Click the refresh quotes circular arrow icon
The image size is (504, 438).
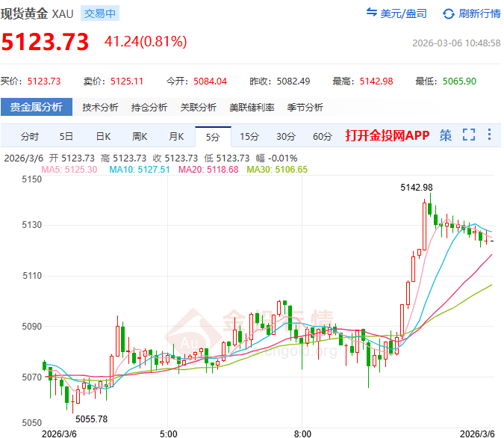point(449,14)
